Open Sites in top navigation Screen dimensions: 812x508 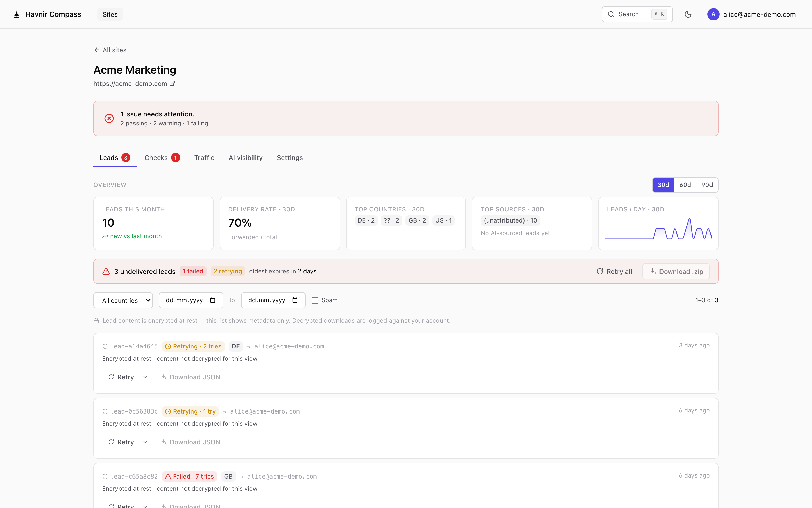coord(110,14)
